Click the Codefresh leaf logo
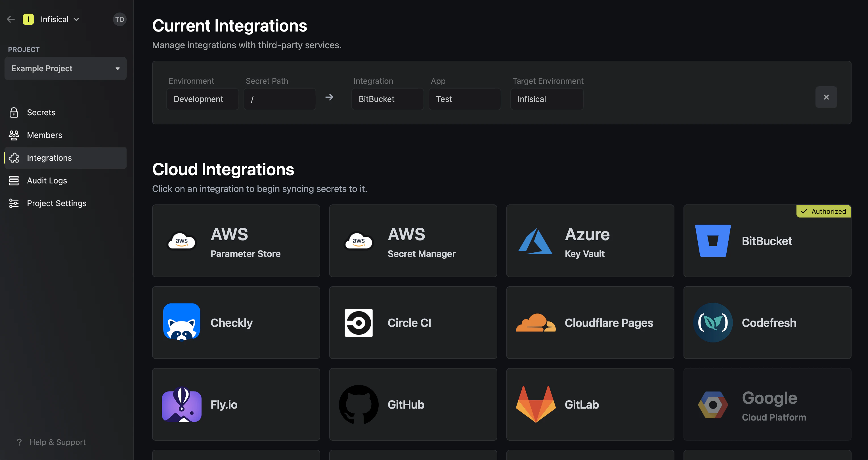Screen dimensions: 868x460 pos(713,323)
